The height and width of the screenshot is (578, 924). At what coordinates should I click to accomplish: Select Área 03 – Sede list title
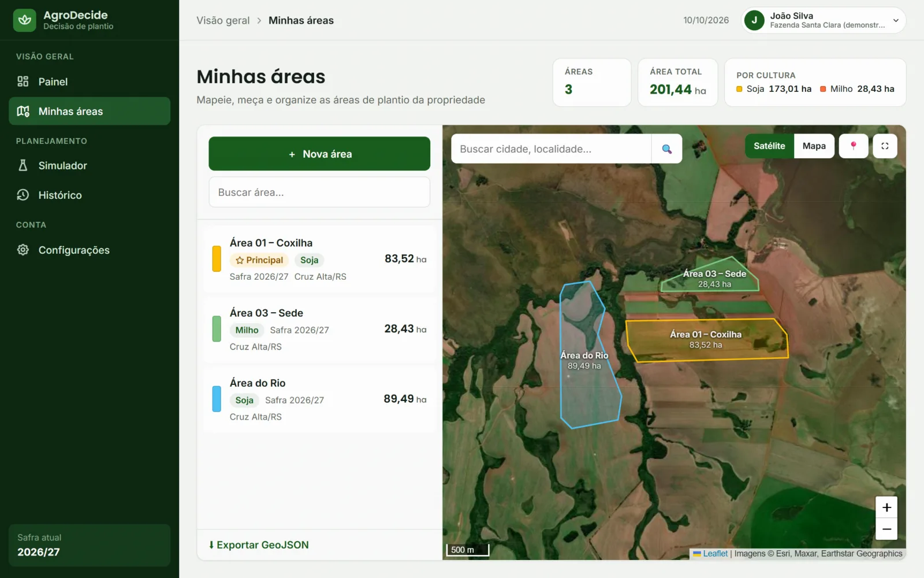pos(266,313)
